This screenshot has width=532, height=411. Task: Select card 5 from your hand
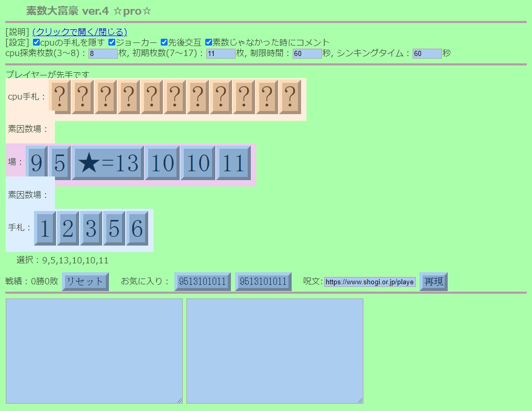pyautogui.click(x=114, y=228)
